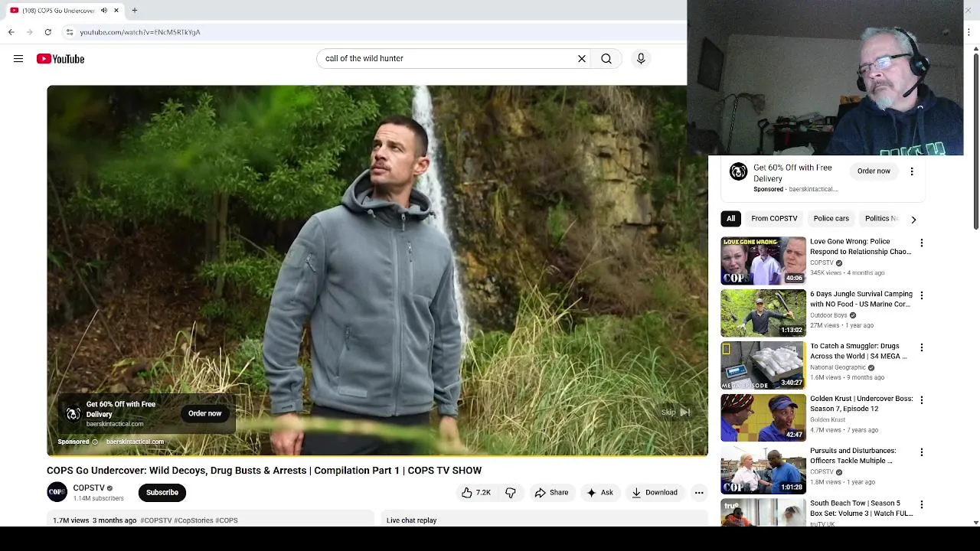The image size is (980, 551).
Task: Show more filter chips with right arrow
Action: tap(913, 220)
